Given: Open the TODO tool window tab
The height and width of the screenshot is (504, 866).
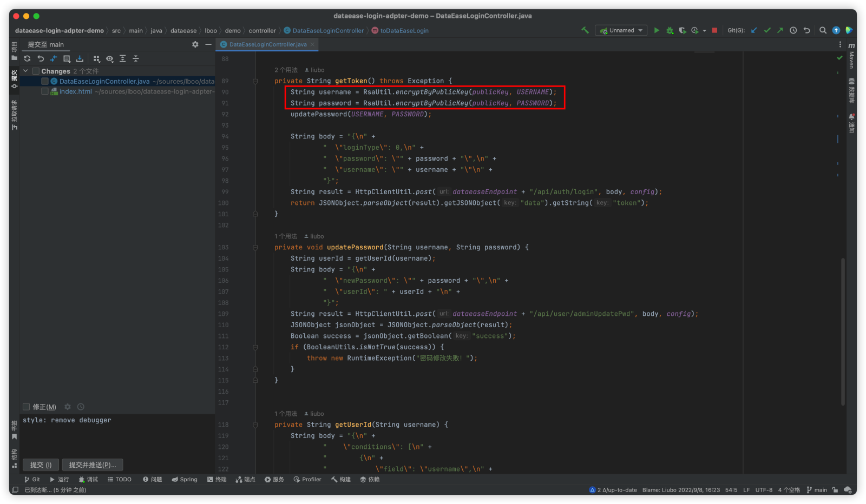Looking at the screenshot, I should coord(120,479).
